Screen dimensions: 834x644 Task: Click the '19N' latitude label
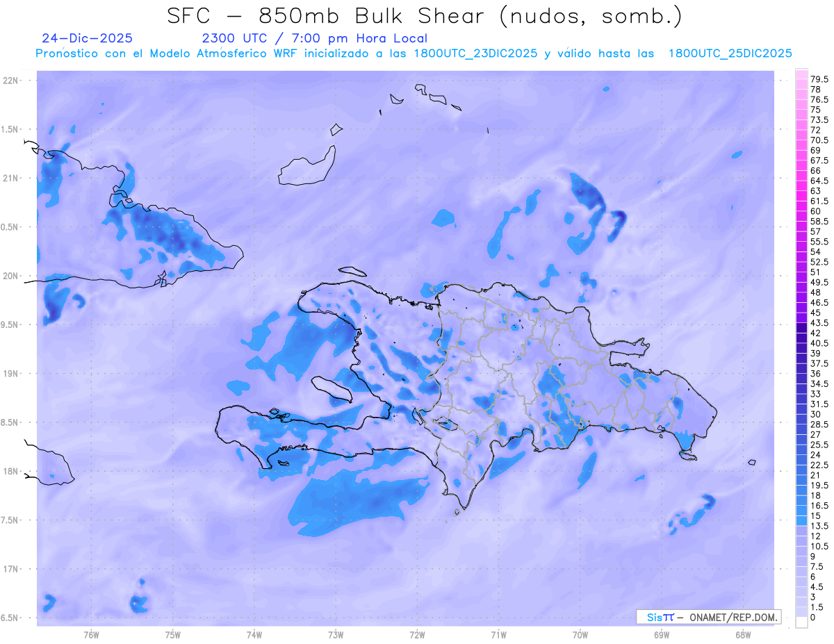point(12,374)
